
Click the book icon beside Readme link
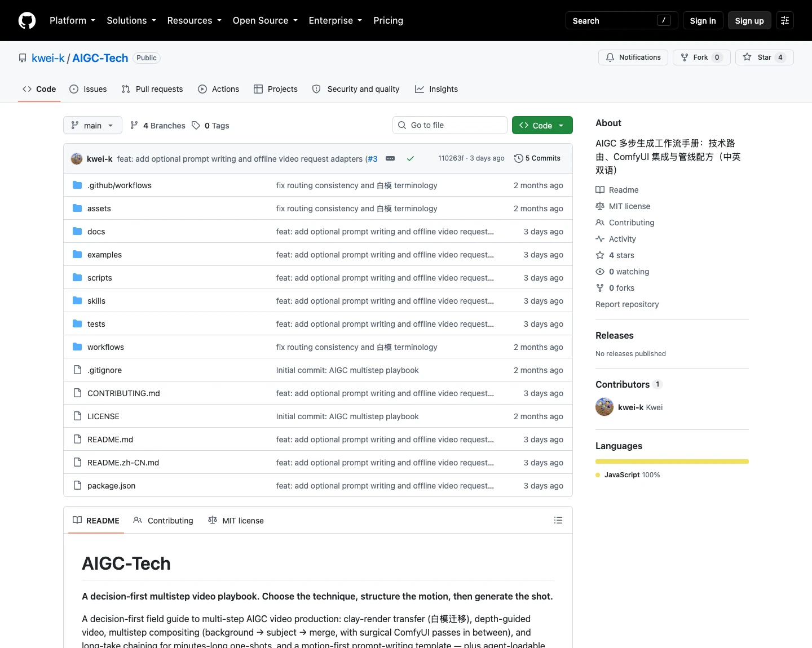coord(600,190)
